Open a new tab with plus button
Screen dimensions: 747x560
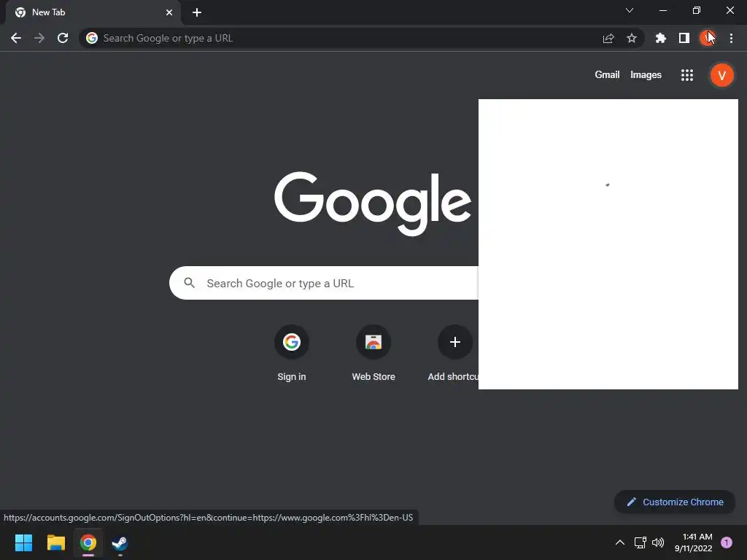coord(197,12)
